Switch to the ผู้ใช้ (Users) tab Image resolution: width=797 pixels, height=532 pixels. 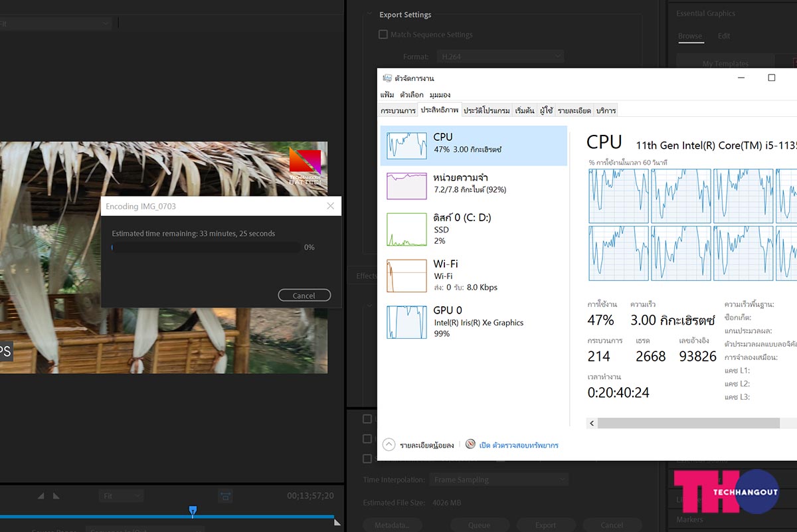546,110
